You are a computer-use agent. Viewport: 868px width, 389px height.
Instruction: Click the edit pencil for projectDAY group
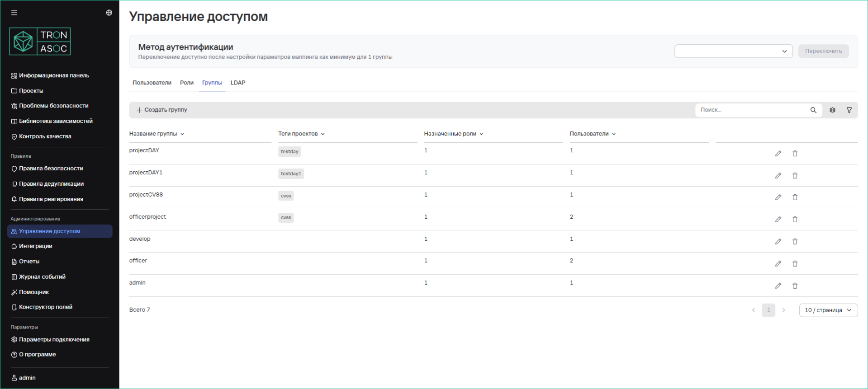tap(778, 154)
